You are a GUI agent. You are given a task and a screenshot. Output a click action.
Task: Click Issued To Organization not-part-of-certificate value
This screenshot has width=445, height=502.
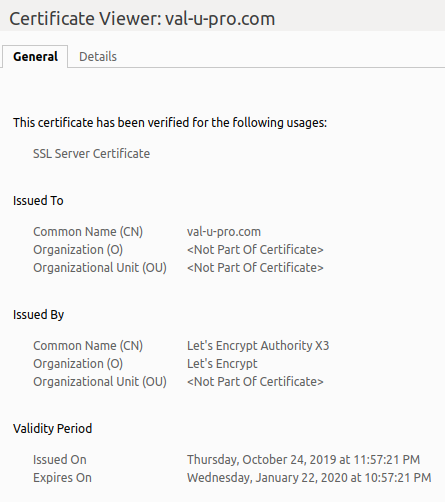pyautogui.click(x=255, y=250)
